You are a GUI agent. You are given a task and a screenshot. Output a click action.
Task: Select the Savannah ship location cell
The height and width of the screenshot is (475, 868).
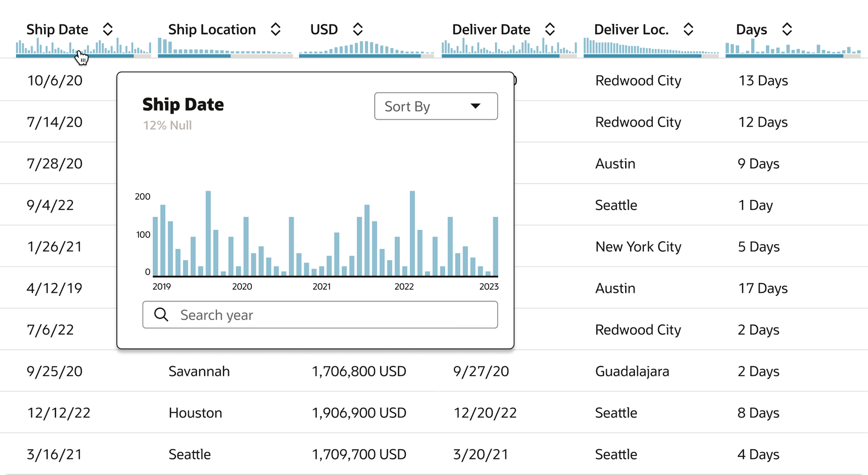199,371
